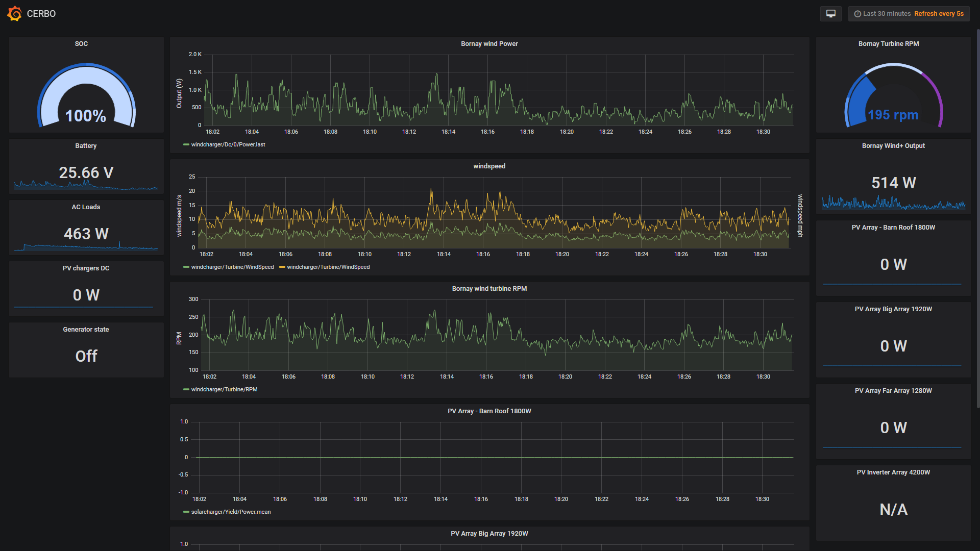Click Bornay Turbine RPM gauge title

point(889,44)
